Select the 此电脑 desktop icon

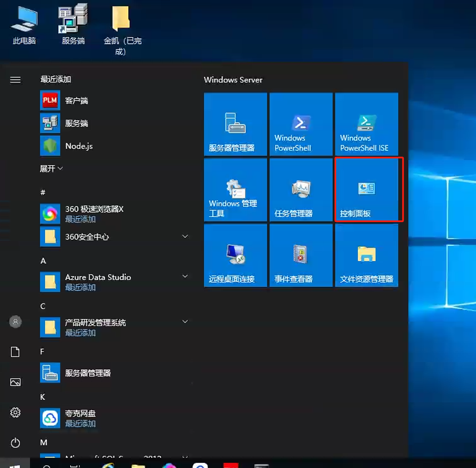24,26
